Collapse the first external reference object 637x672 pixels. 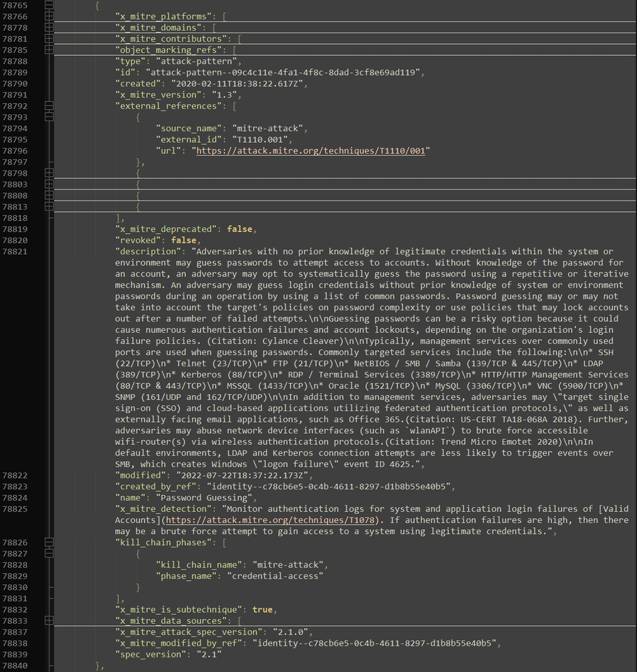point(47,117)
